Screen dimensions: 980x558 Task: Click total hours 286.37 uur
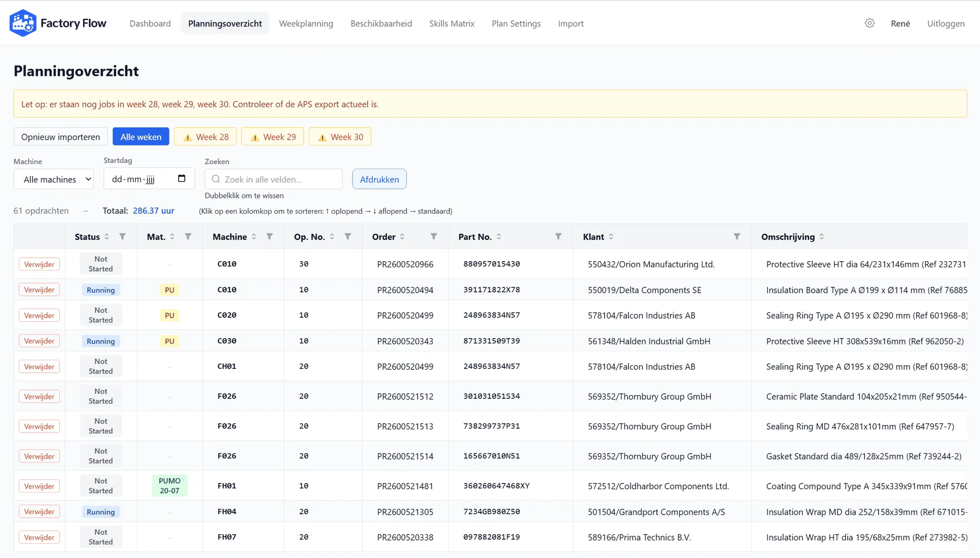point(154,211)
